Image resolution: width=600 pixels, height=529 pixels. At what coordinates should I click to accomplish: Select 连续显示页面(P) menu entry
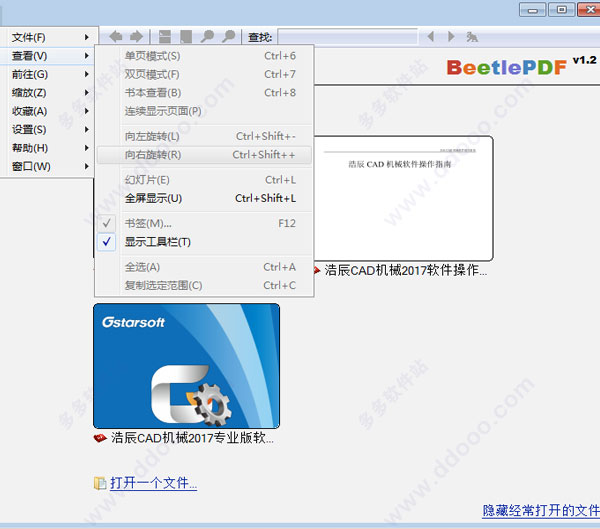(x=204, y=111)
